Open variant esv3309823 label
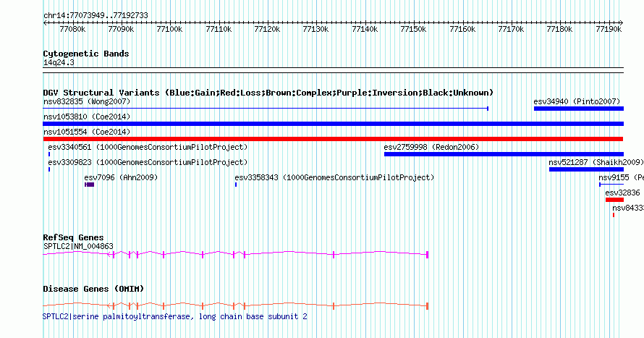 tap(148, 162)
